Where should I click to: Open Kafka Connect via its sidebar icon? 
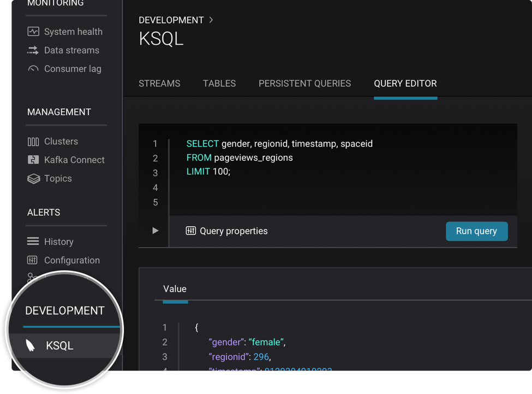(x=33, y=159)
